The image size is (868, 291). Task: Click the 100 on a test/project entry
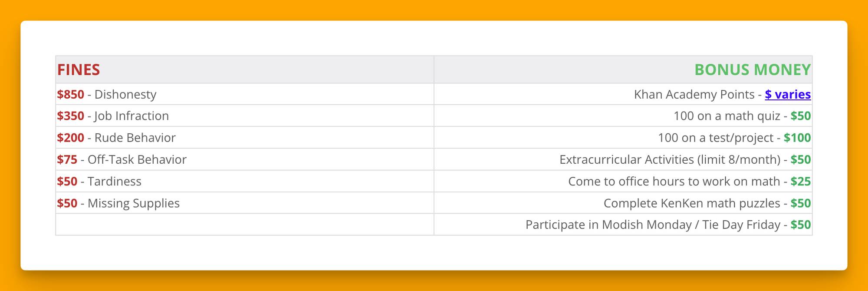coord(734,138)
